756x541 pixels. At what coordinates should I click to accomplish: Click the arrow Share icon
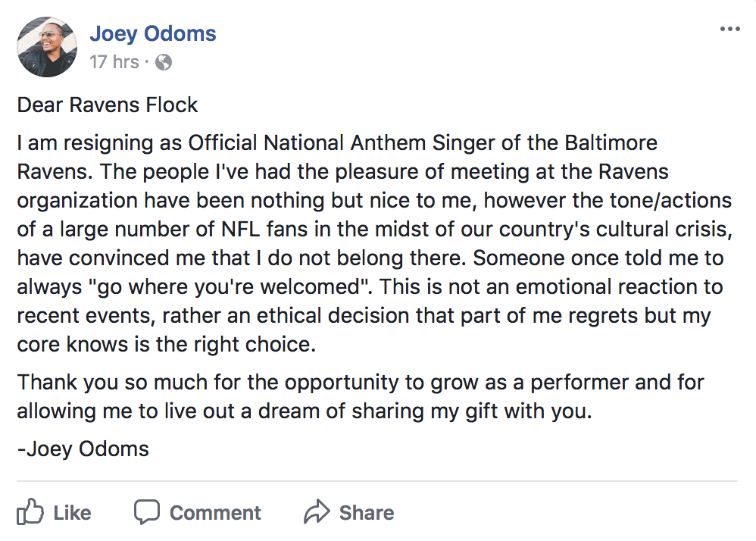click(317, 511)
